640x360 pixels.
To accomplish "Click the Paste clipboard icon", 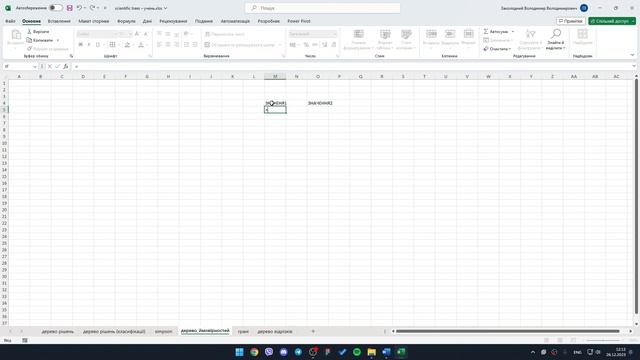I will [x=16, y=36].
